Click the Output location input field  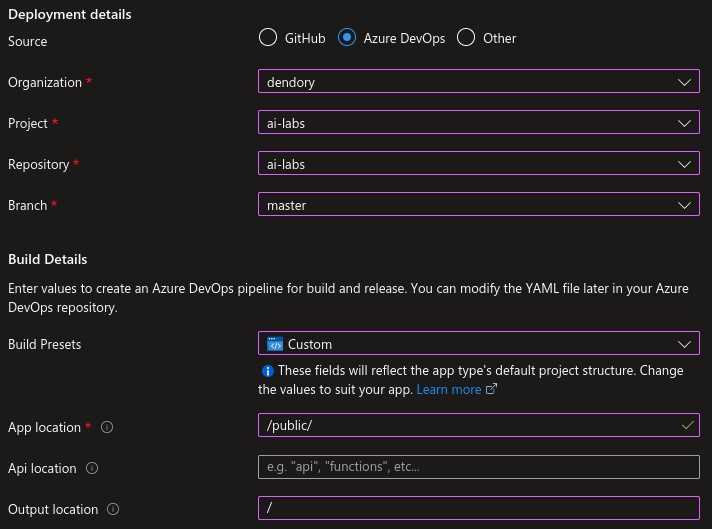[479, 508]
